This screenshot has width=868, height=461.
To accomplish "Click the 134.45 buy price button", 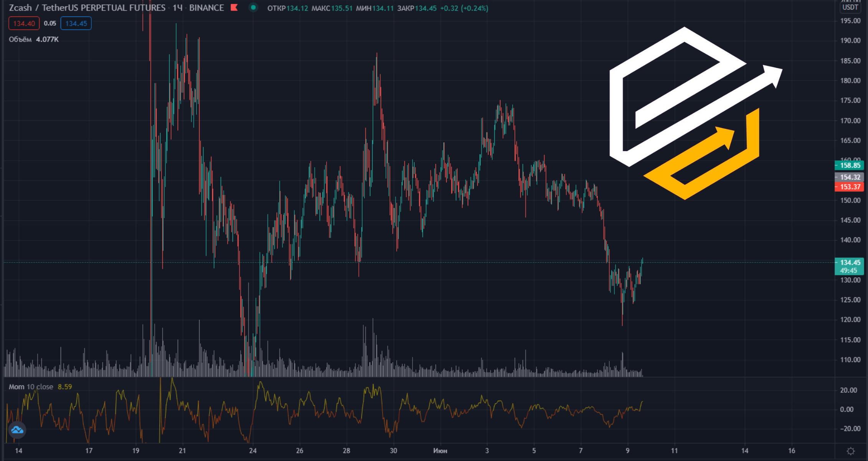I will point(76,23).
